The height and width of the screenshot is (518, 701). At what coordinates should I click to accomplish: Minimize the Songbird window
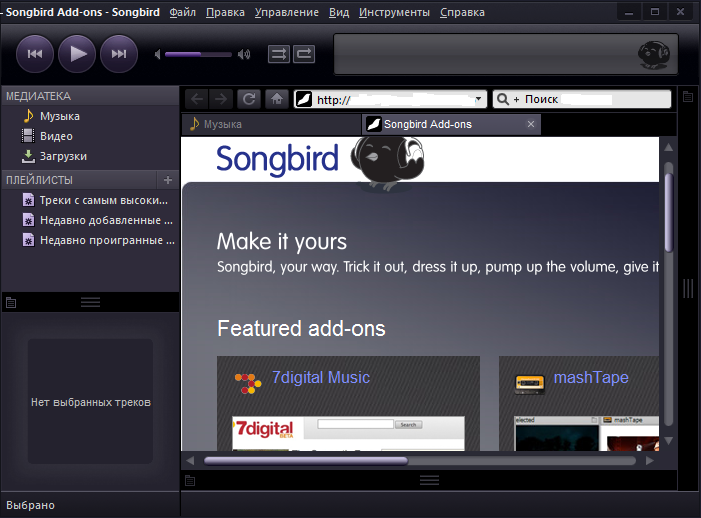click(629, 12)
